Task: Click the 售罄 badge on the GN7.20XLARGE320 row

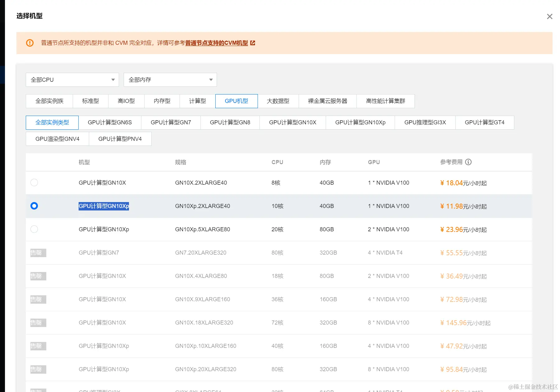Action: tap(38, 253)
